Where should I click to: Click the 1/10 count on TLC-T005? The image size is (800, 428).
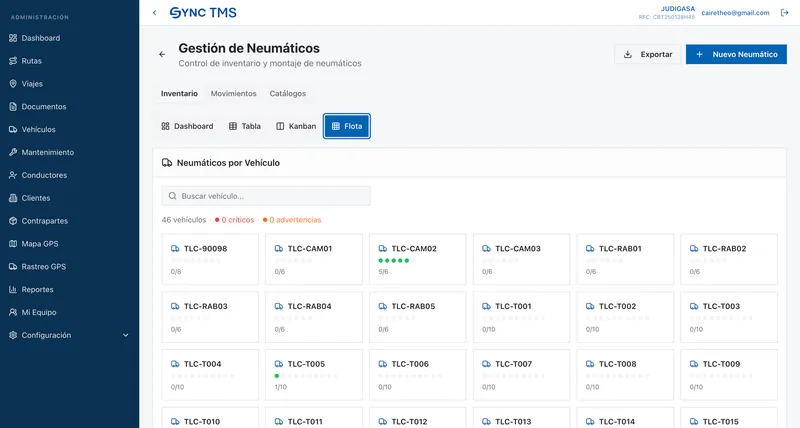coord(281,387)
